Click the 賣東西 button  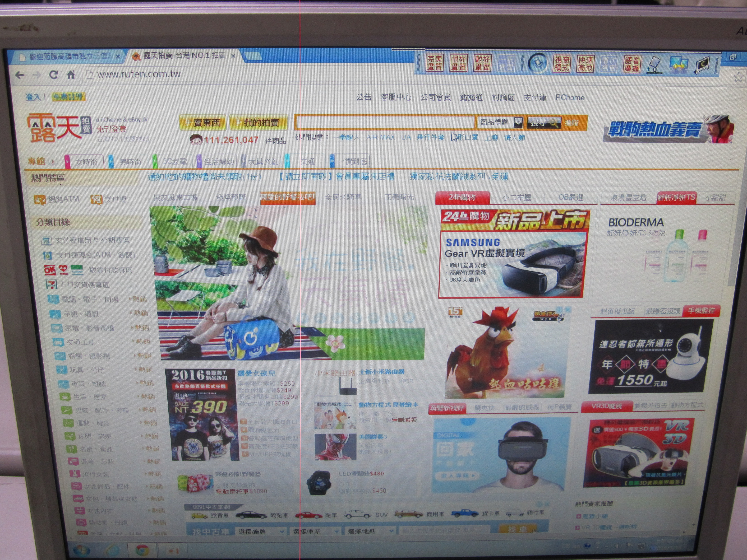pos(203,123)
